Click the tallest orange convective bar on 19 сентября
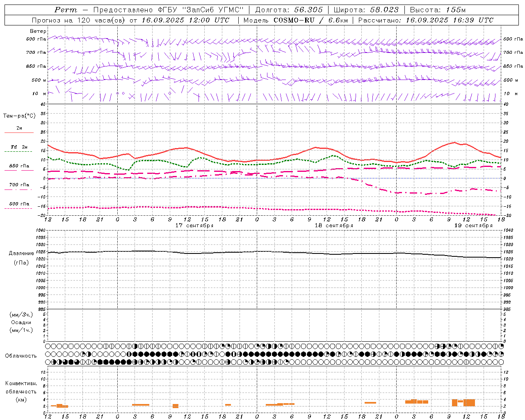525x420 pixels. (469, 403)
